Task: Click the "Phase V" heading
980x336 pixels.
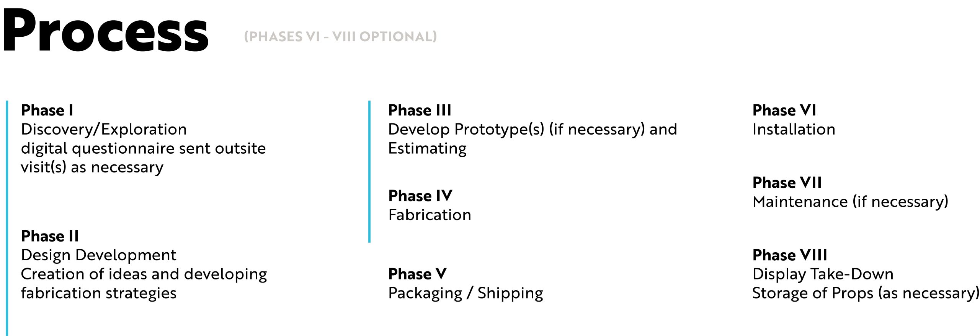Action: pyautogui.click(x=417, y=274)
